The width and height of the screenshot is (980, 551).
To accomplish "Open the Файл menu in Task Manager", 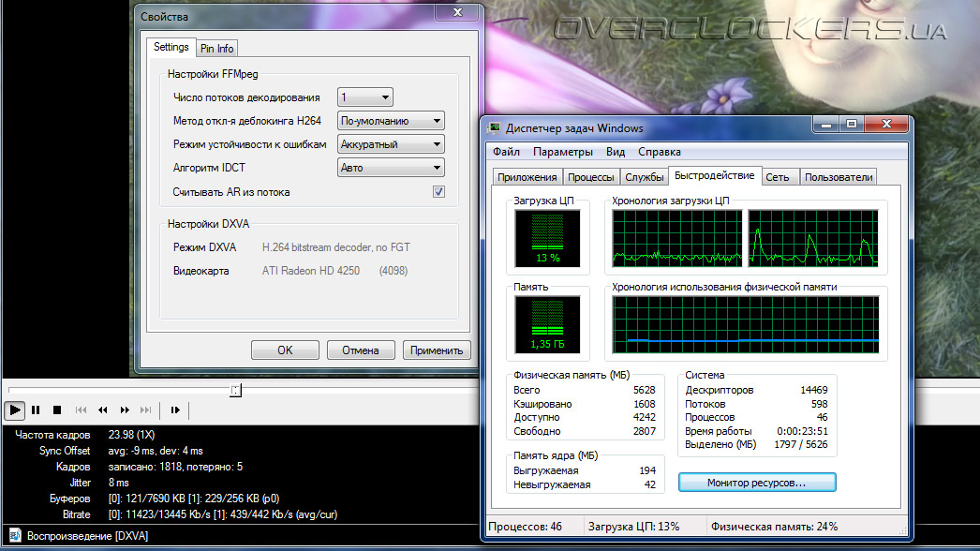I will [506, 152].
